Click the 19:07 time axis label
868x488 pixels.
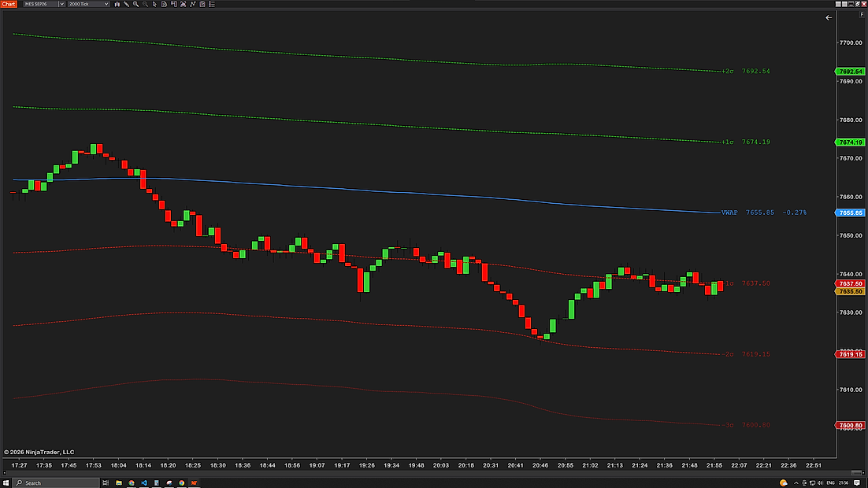point(317,465)
